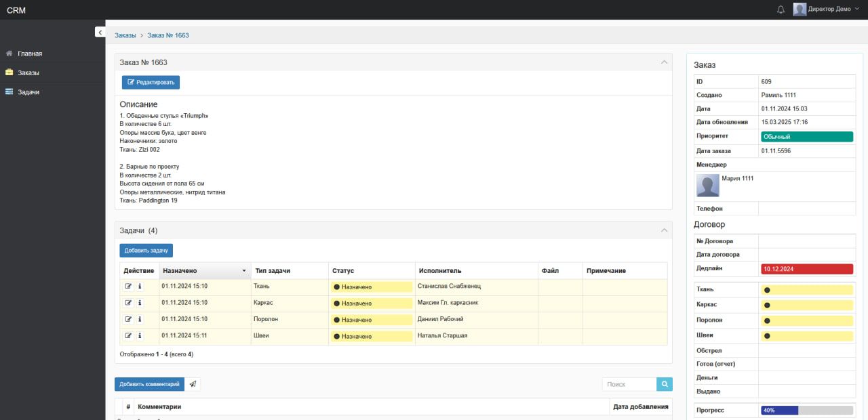
Task: Collapse the Заказ № 1663 panel
Action: (665, 62)
